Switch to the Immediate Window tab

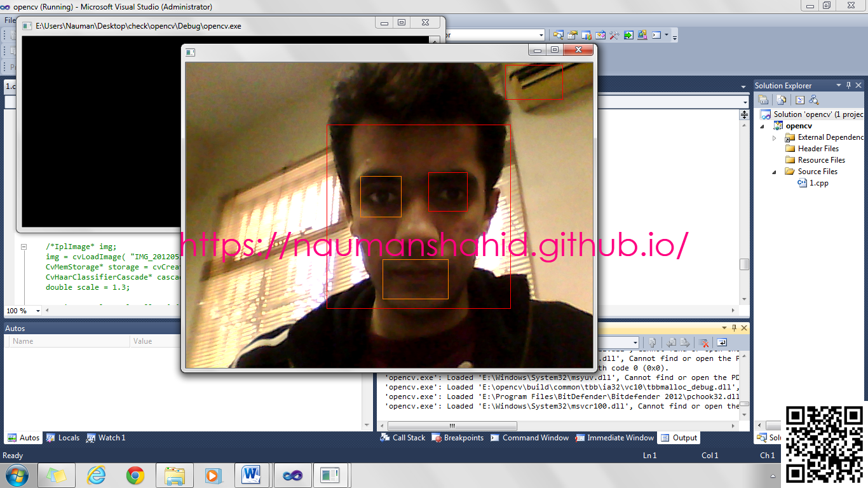pos(614,438)
